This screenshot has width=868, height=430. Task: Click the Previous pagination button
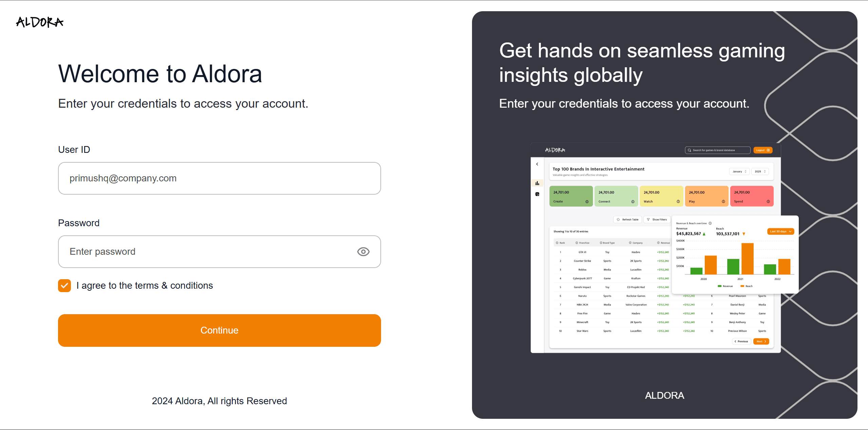(x=742, y=341)
